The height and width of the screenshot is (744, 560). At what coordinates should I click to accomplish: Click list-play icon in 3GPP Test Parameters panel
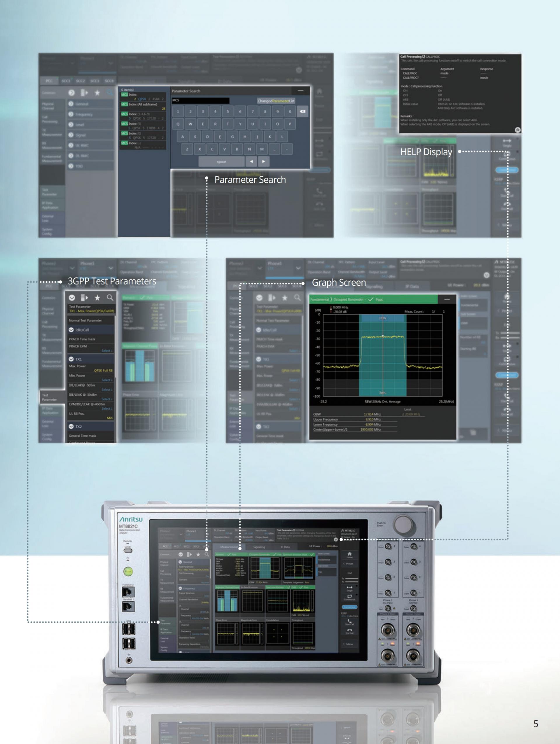[x=84, y=298]
